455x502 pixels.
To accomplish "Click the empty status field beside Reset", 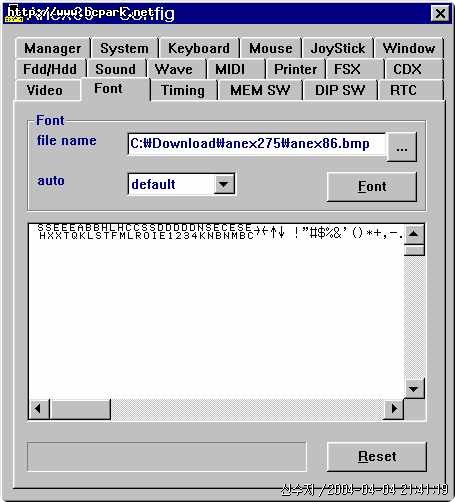I will [x=167, y=457].
